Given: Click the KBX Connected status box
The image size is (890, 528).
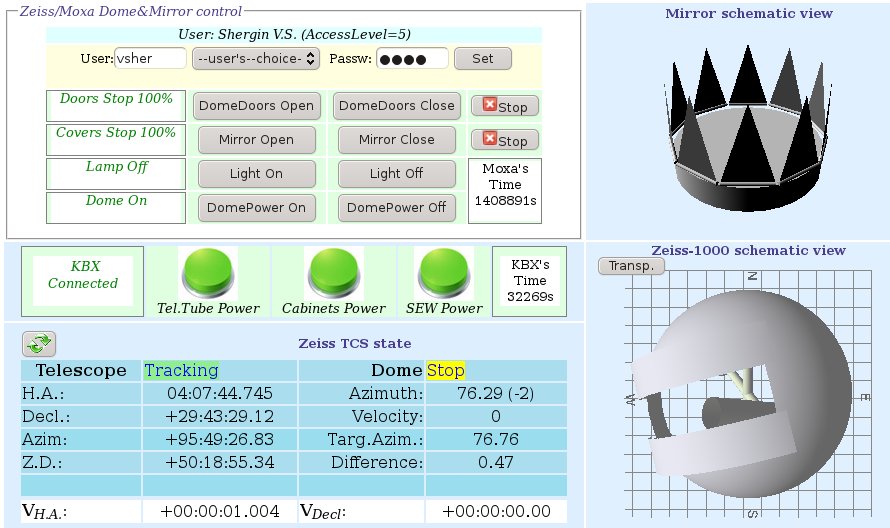Looking at the screenshot, I should tap(82, 282).
